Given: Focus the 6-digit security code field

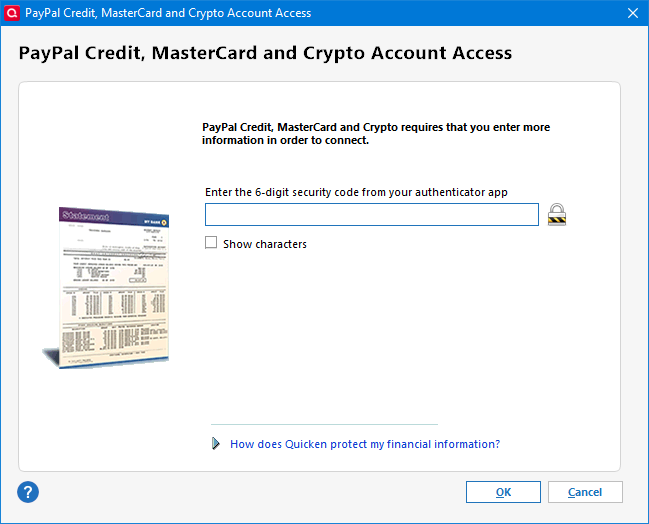Looking at the screenshot, I should (x=372, y=214).
